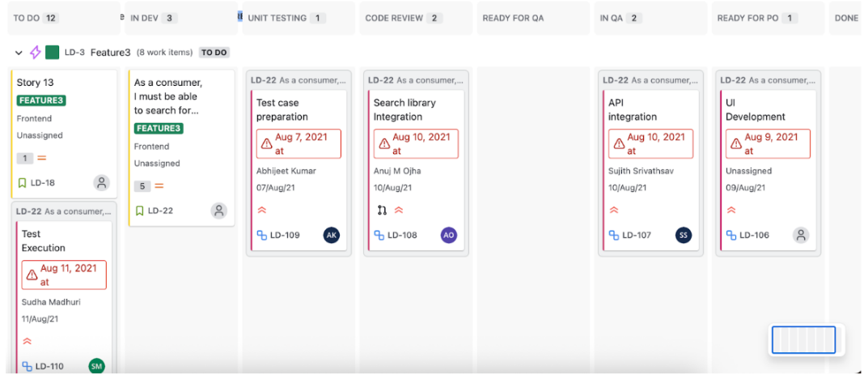
Task: Click the board minimap navigator
Action: click(x=803, y=340)
